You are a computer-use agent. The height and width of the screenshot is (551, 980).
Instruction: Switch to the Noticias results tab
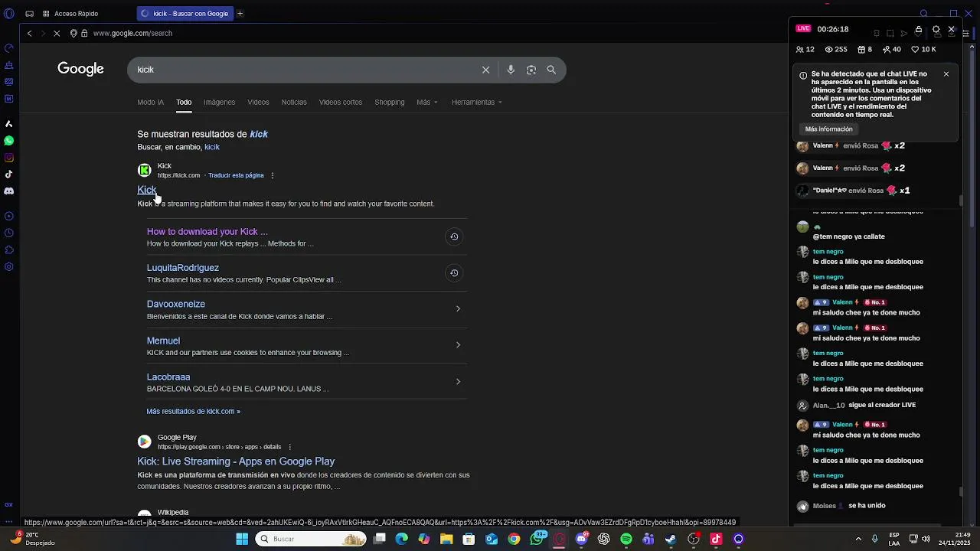294,103
